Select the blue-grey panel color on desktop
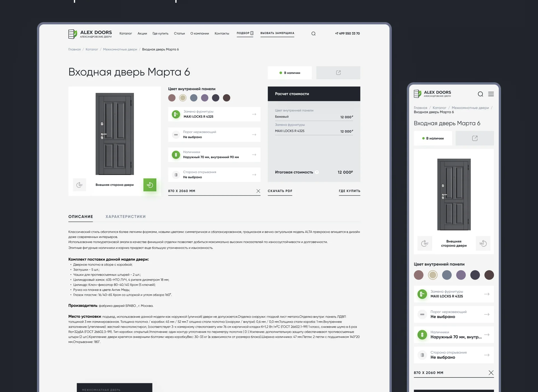 click(x=194, y=98)
